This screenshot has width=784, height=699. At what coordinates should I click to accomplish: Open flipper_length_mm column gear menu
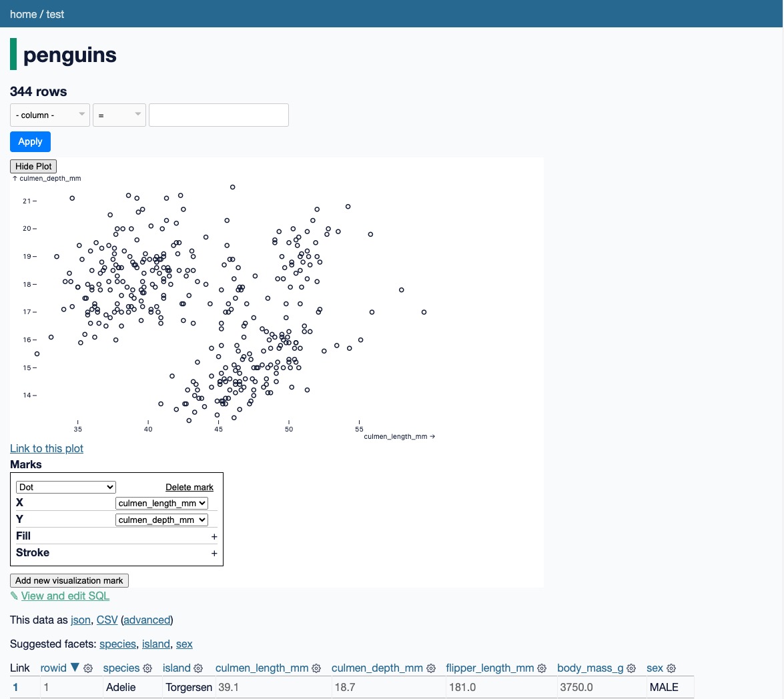coord(542,668)
